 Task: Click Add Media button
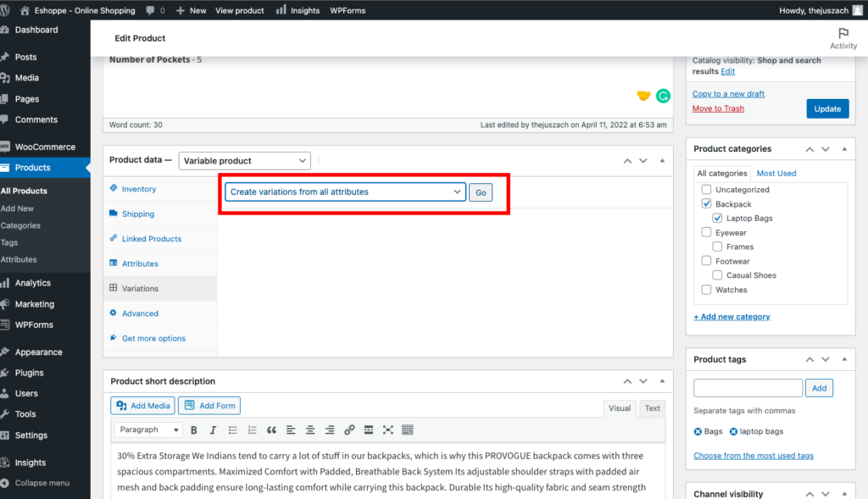tap(142, 406)
